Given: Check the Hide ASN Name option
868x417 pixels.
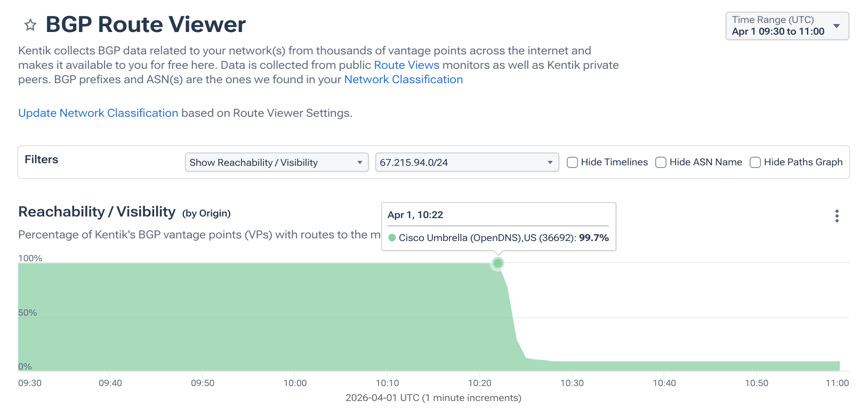Looking at the screenshot, I should point(661,162).
